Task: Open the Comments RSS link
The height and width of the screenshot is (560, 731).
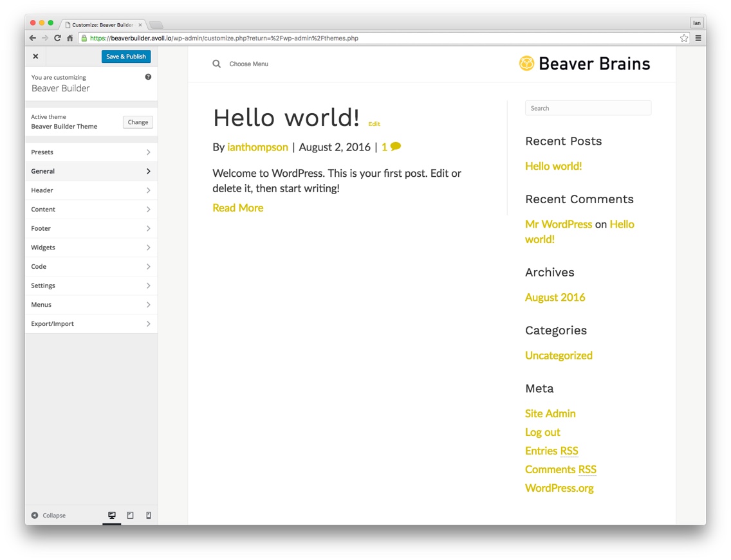Action: pyautogui.click(x=561, y=469)
